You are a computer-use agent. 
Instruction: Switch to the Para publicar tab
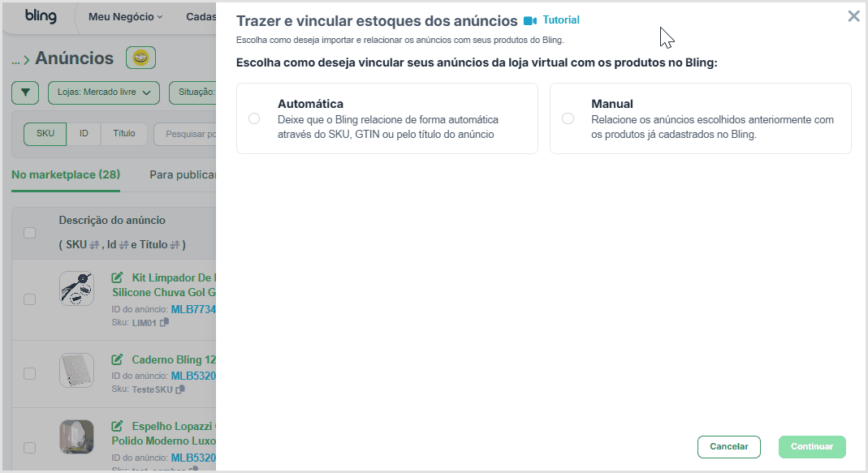coord(183,174)
